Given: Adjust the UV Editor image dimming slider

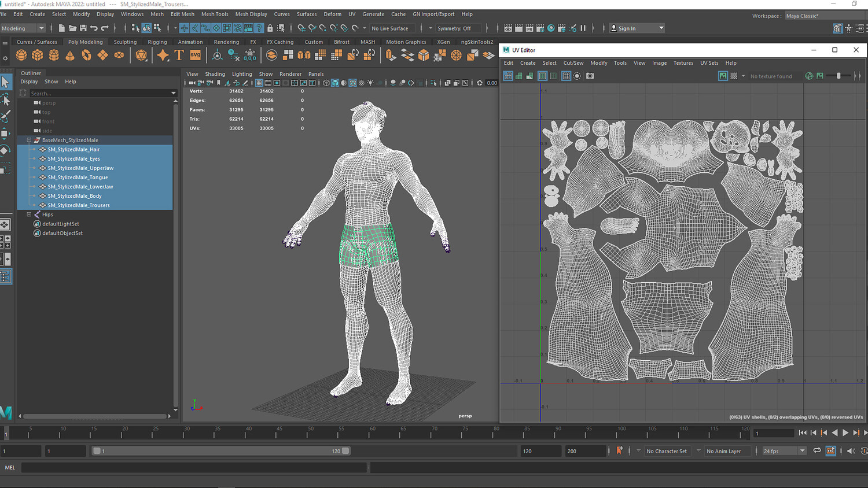Looking at the screenshot, I should 838,76.
